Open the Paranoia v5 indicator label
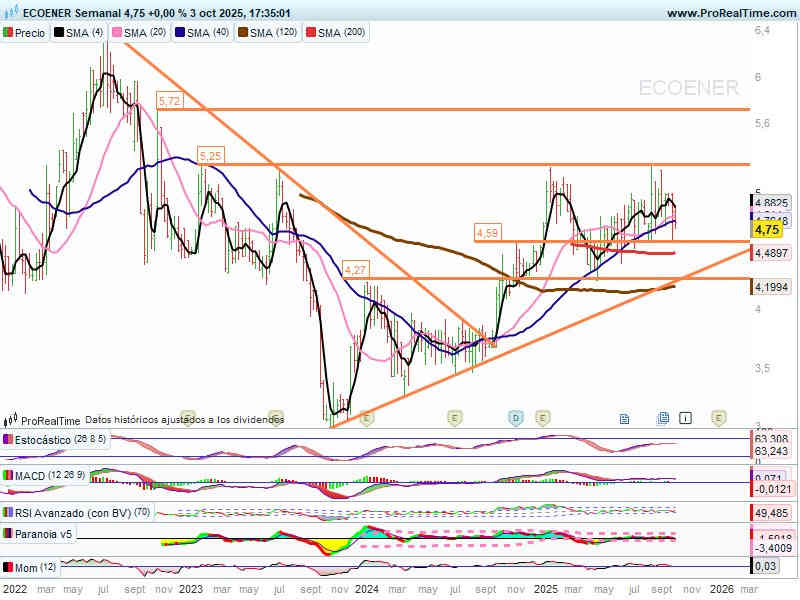The height and width of the screenshot is (600, 800). 43,534
